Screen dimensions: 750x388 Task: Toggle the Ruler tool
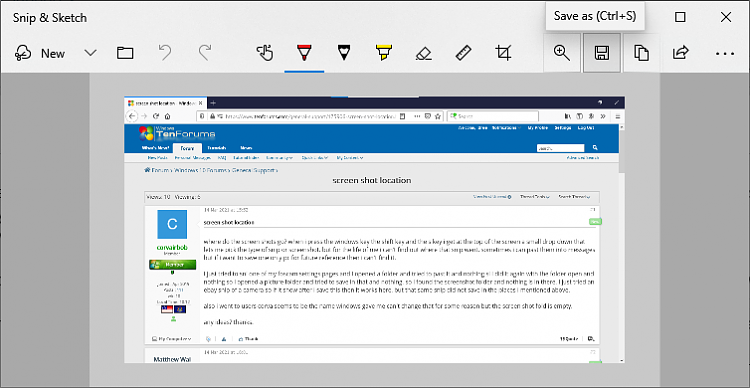point(463,53)
